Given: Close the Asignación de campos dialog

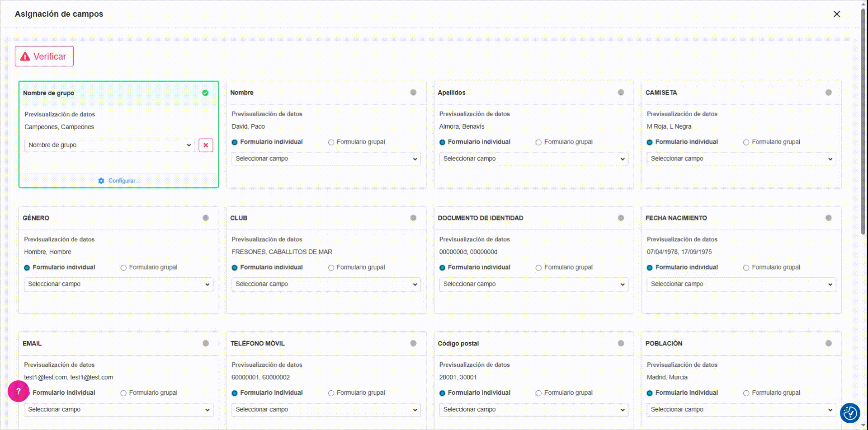Looking at the screenshot, I should [x=837, y=14].
